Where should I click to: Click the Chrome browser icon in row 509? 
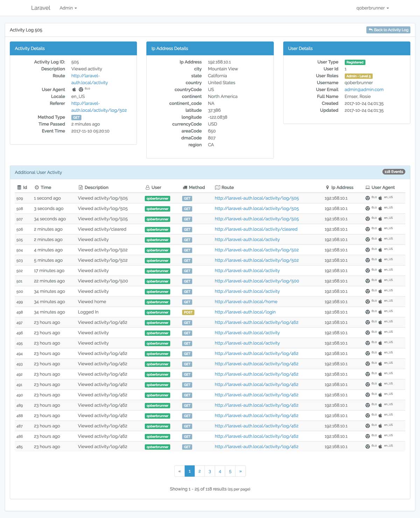pyautogui.click(x=367, y=198)
